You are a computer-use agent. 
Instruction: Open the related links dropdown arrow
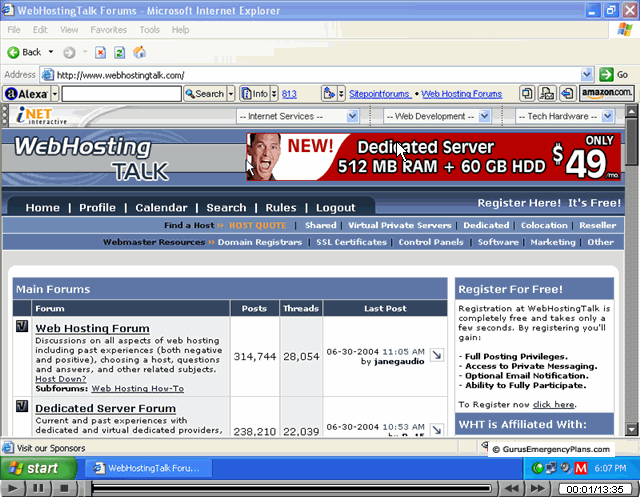click(x=341, y=94)
